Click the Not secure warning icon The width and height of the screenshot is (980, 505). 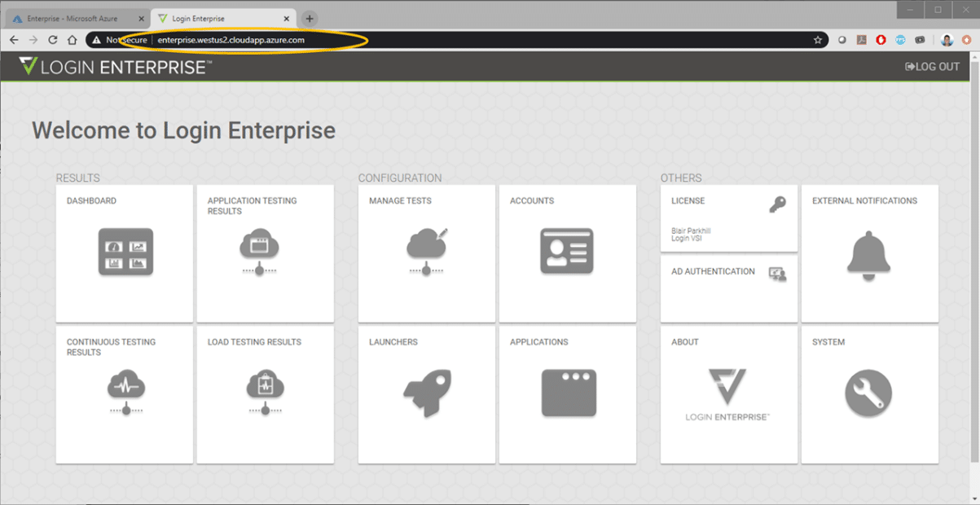(96, 39)
